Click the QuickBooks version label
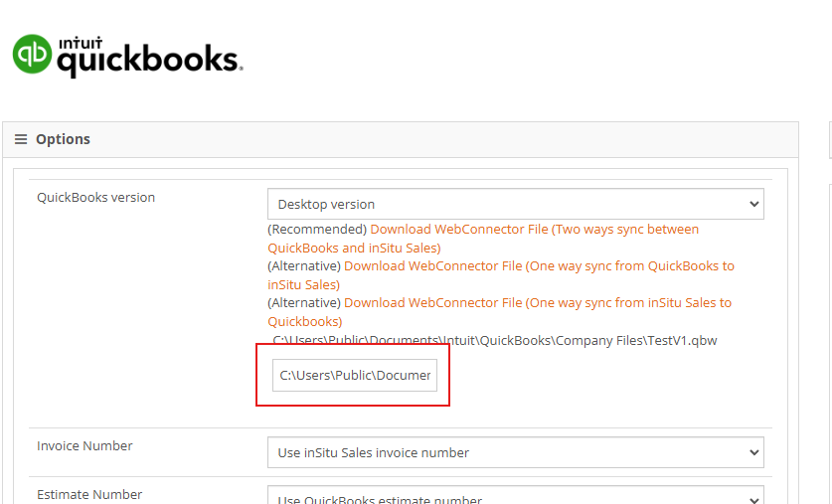The width and height of the screenshot is (832, 504). (x=96, y=198)
